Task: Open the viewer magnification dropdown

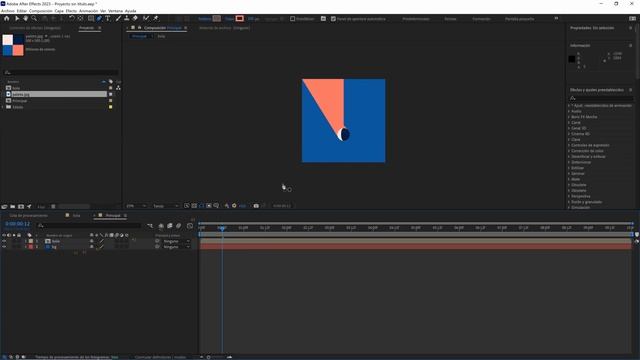Action: coord(136,206)
